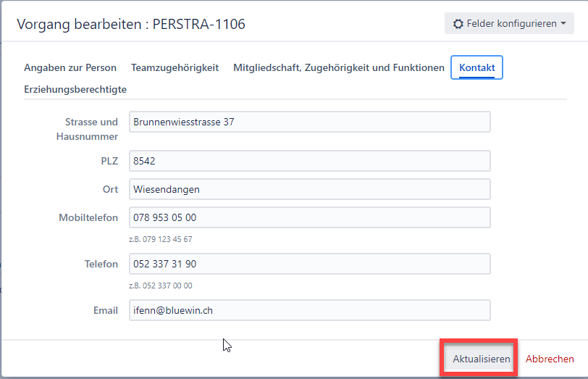
Task: Click the Ort field showing Wiesendangen
Action: (x=309, y=189)
